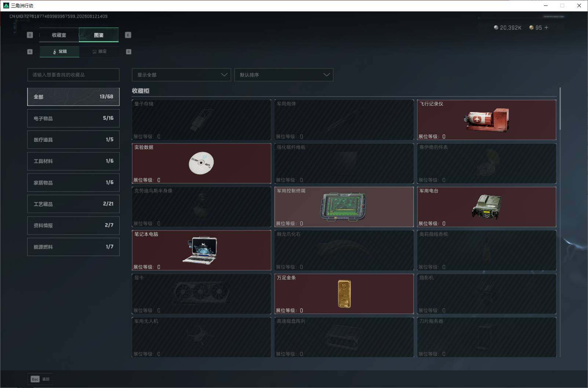Open the 默认排序 sort dropdown
The image size is (588, 388).
(284, 75)
